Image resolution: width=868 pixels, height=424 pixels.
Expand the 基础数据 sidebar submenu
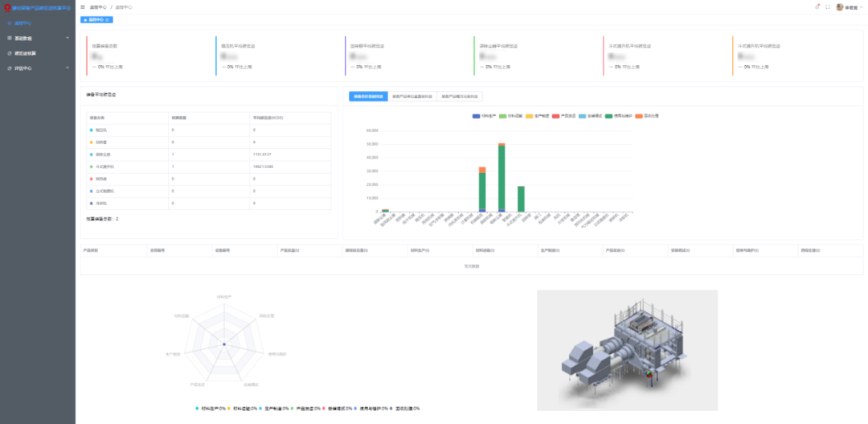(x=68, y=38)
